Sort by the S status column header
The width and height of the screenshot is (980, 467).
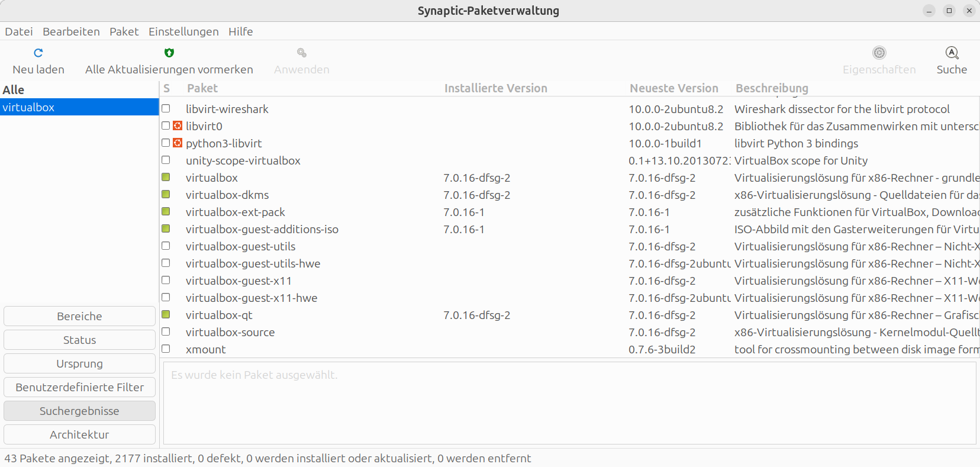pyautogui.click(x=167, y=88)
